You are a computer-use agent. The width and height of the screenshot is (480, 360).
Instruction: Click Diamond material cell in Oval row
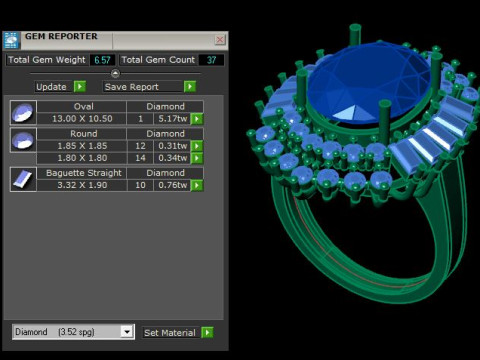tap(165, 107)
